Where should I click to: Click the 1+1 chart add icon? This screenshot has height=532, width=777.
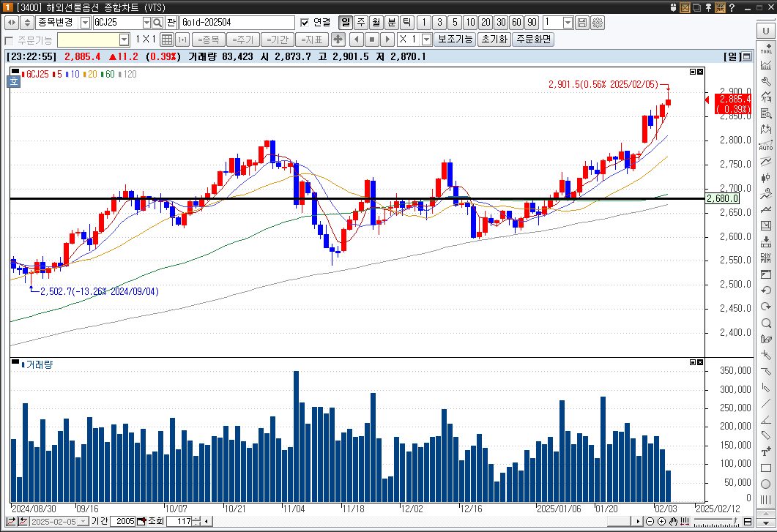182,39
